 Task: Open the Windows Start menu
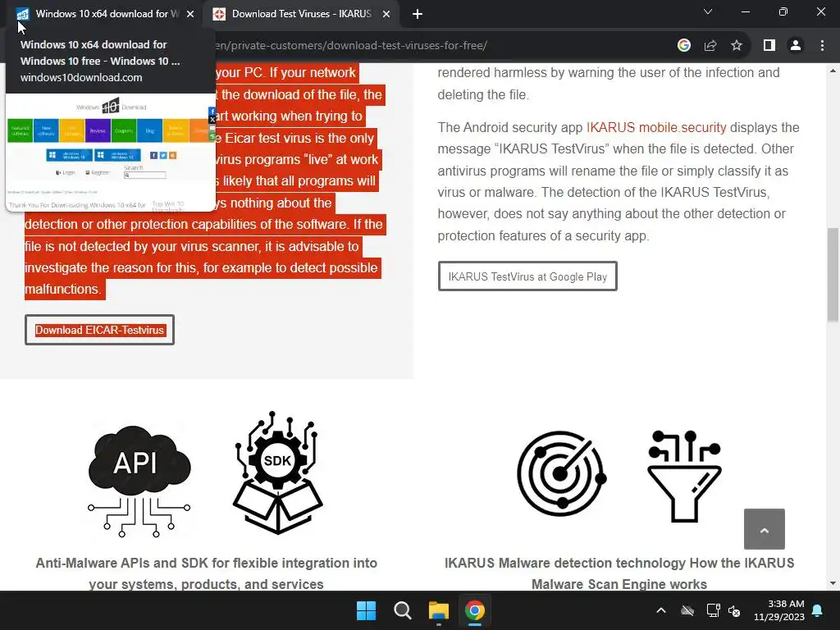click(x=367, y=610)
